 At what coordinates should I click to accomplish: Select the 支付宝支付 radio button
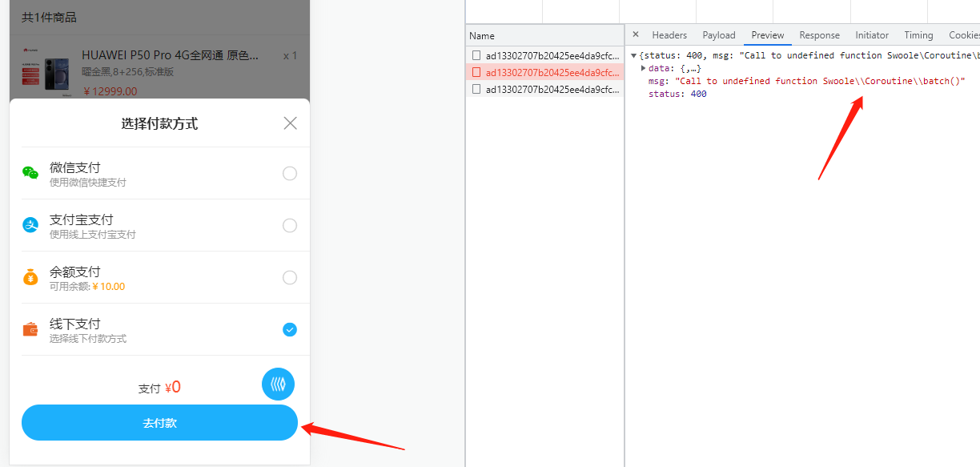pyautogui.click(x=290, y=226)
